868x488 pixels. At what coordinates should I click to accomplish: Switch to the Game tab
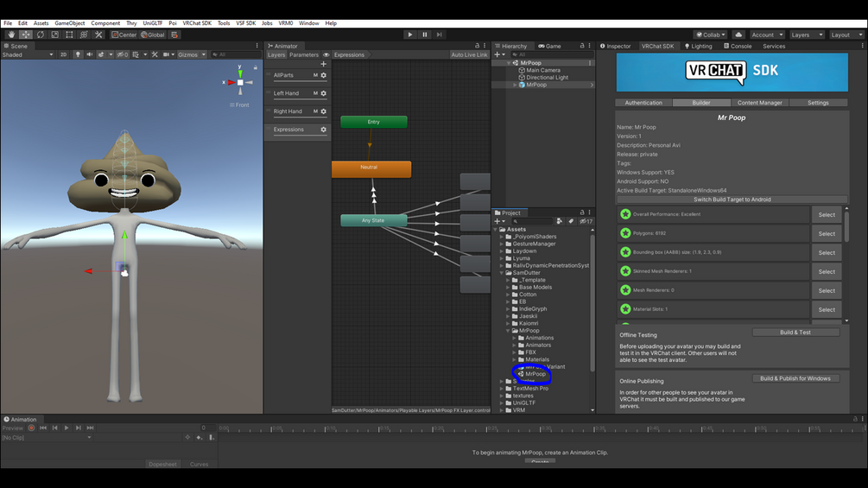(x=549, y=46)
